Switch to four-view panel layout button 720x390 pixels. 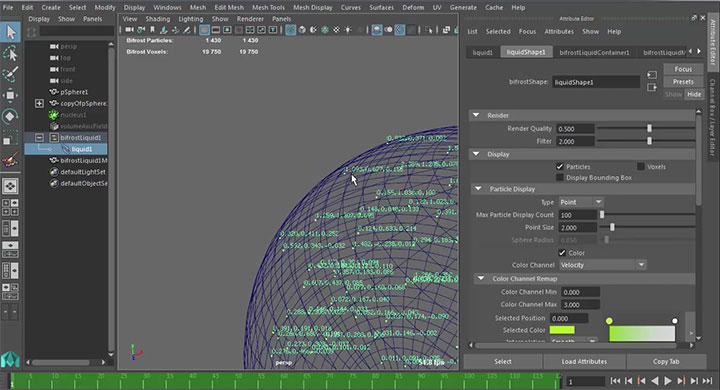pyautogui.click(x=10, y=207)
